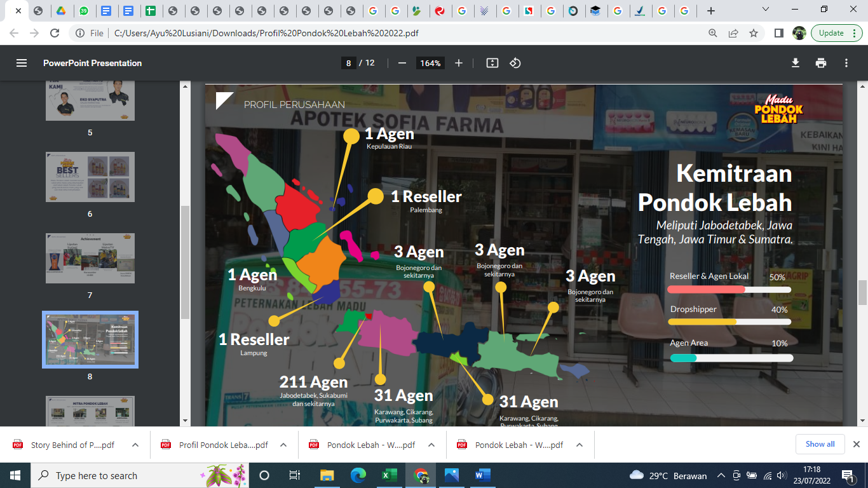Click the Update Chrome button
Screen dimensions: 868x488
pos(836,33)
